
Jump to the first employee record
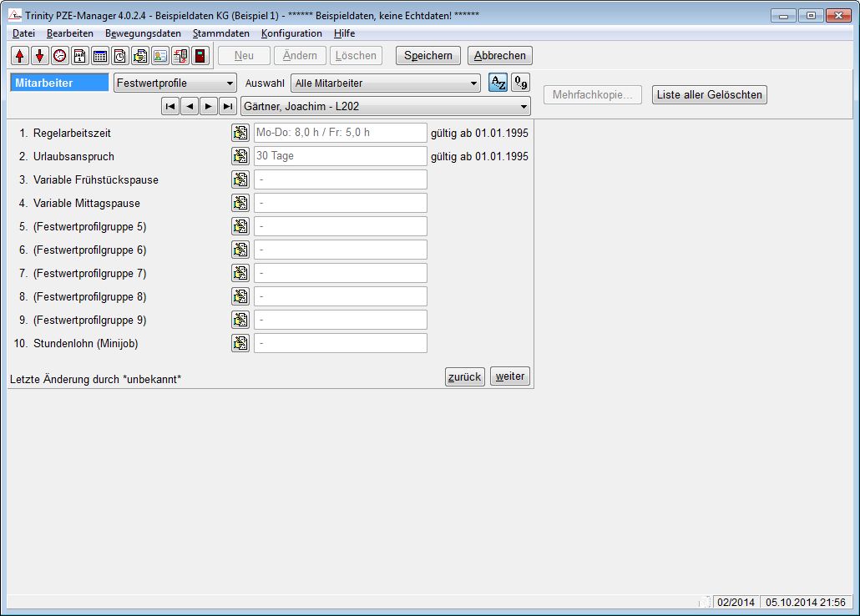tap(170, 106)
